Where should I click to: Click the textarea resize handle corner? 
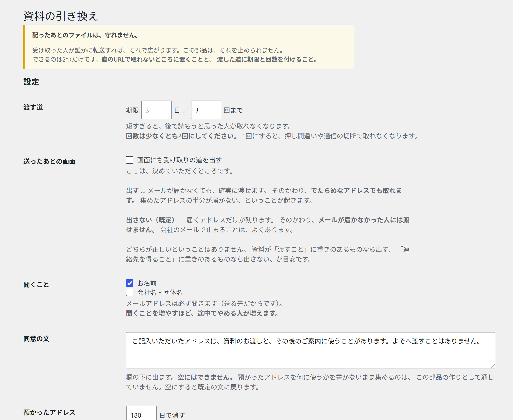[493, 366]
